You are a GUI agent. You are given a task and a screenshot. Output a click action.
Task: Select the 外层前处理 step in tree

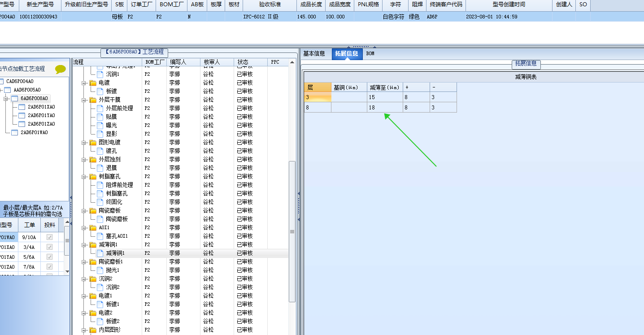point(119,108)
